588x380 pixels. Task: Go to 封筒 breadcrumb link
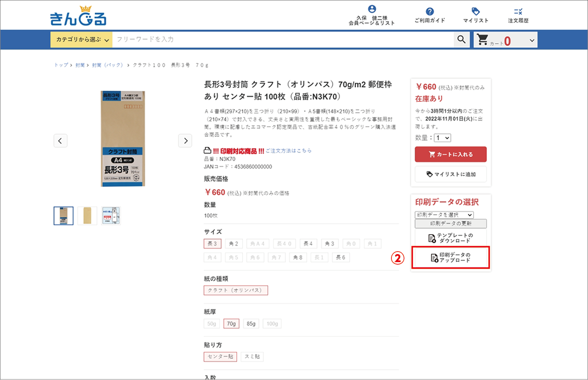[x=80, y=66]
